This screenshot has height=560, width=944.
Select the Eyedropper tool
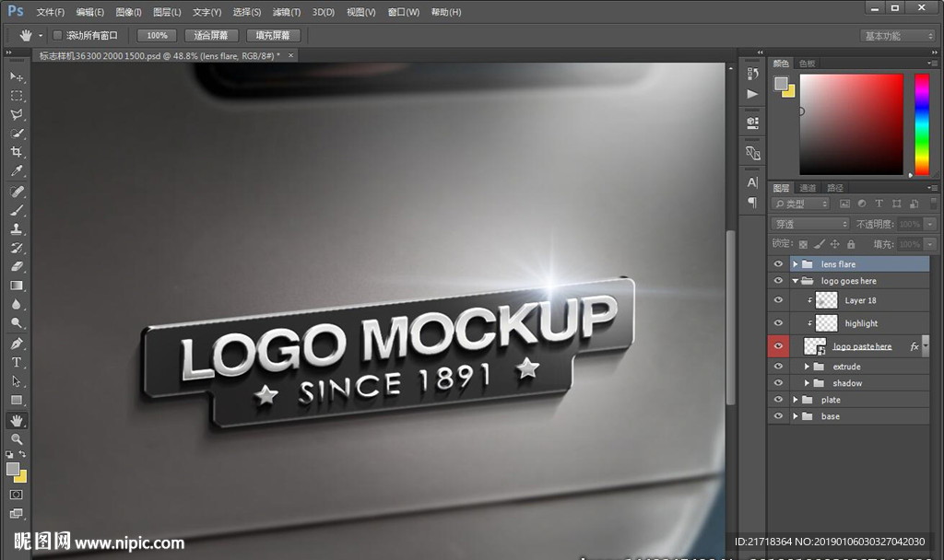coord(17,170)
